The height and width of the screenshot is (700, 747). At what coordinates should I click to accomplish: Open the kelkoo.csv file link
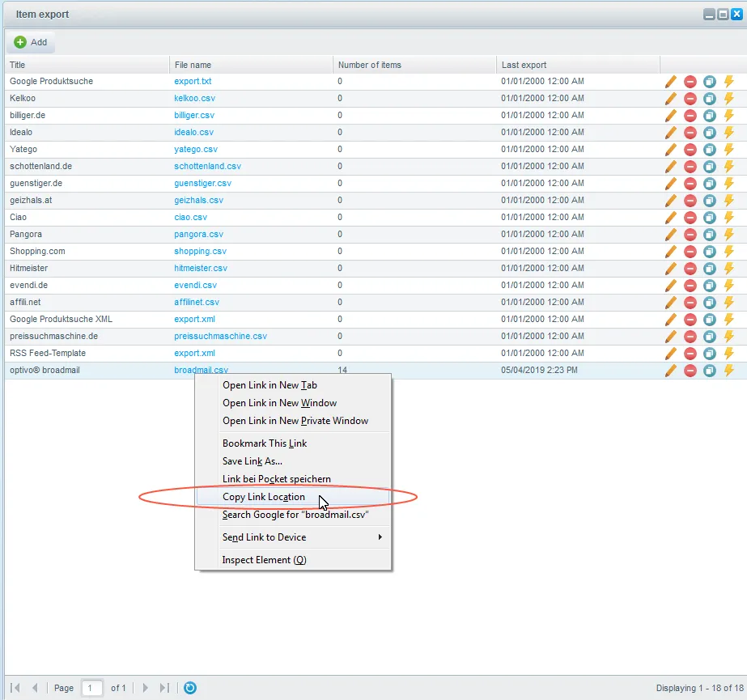click(x=194, y=98)
